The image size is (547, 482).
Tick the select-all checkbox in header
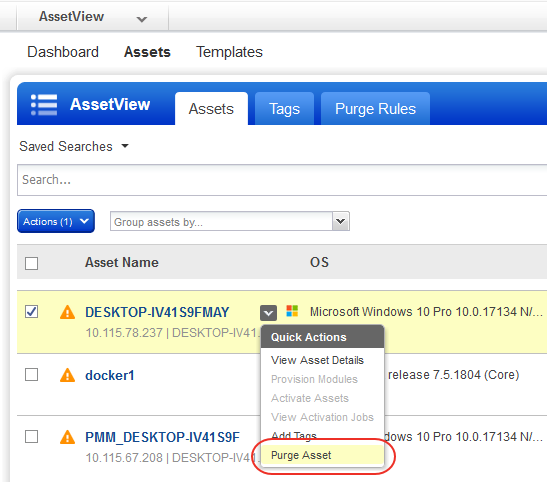point(31,263)
